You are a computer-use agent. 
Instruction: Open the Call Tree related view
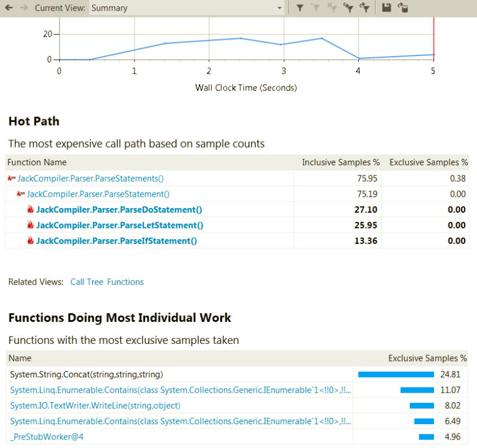[x=86, y=282]
